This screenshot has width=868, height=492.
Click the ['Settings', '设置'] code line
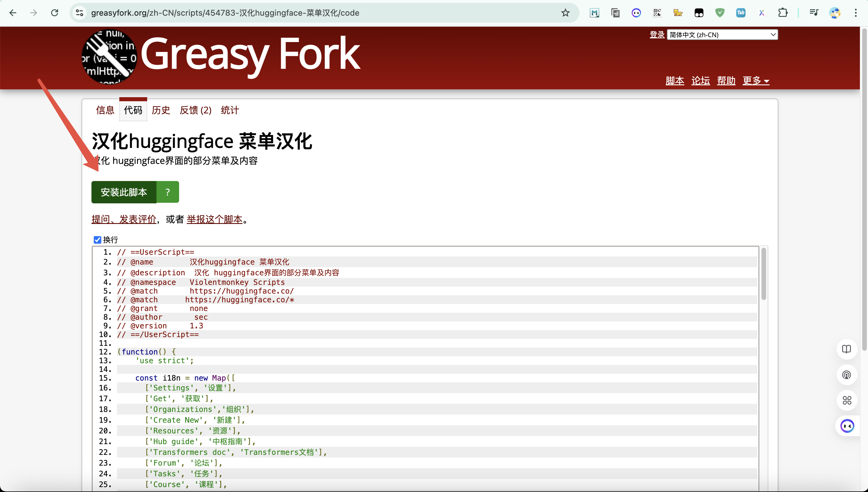(x=190, y=388)
